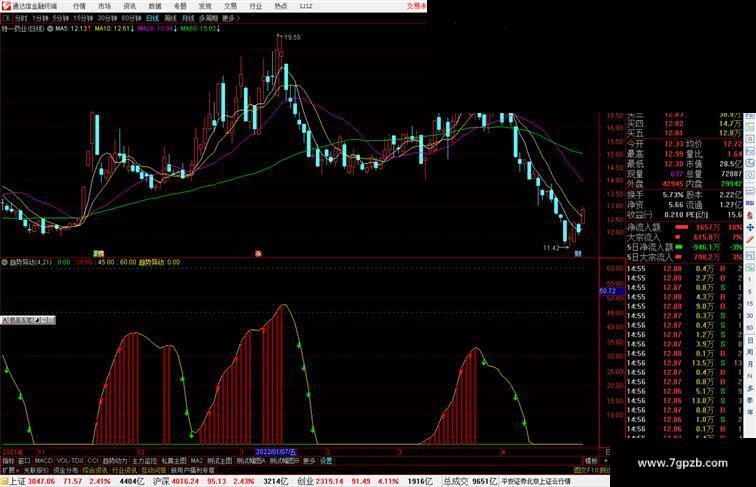This screenshot has width=756, height=487.
Task: Click the 沪深 index in status bar
Action: click(x=161, y=481)
